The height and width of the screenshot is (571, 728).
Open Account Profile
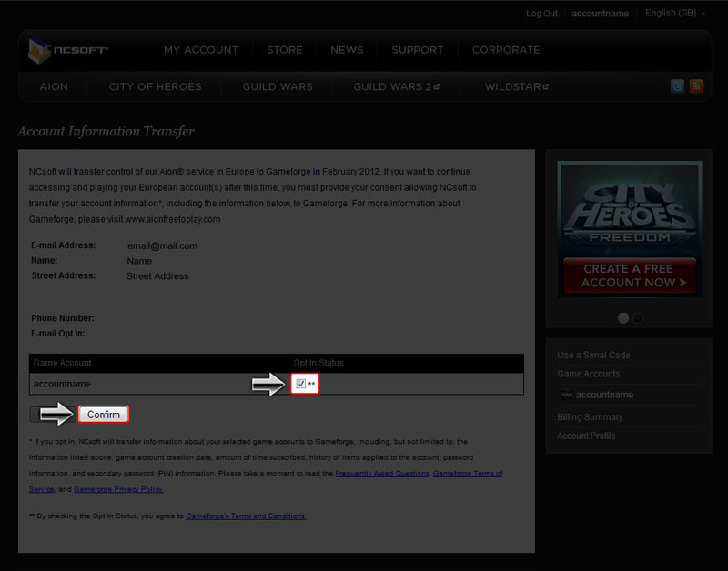click(x=586, y=436)
